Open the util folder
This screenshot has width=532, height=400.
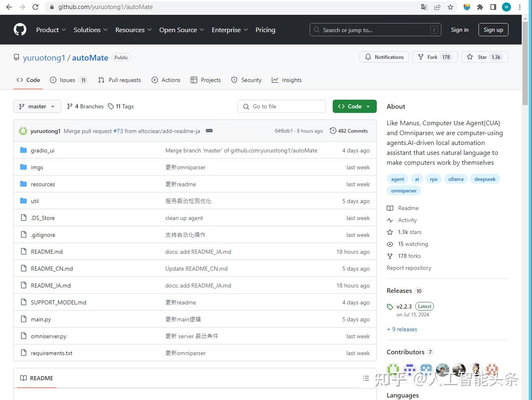coord(35,201)
